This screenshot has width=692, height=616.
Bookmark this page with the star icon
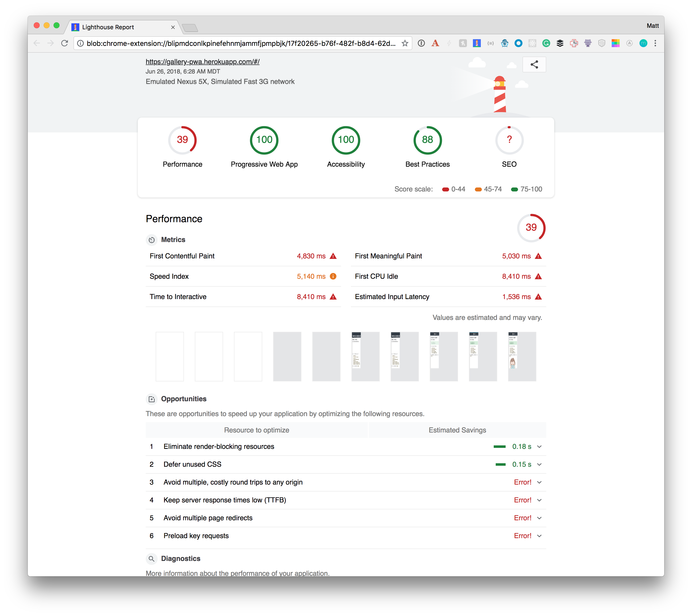click(x=405, y=43)
